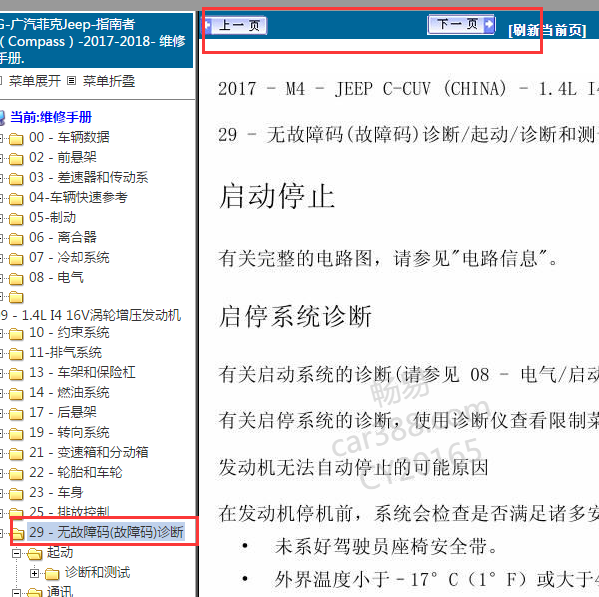
Task: Open folder icon for 14 - 燃油系统
Action: [16, 393]
